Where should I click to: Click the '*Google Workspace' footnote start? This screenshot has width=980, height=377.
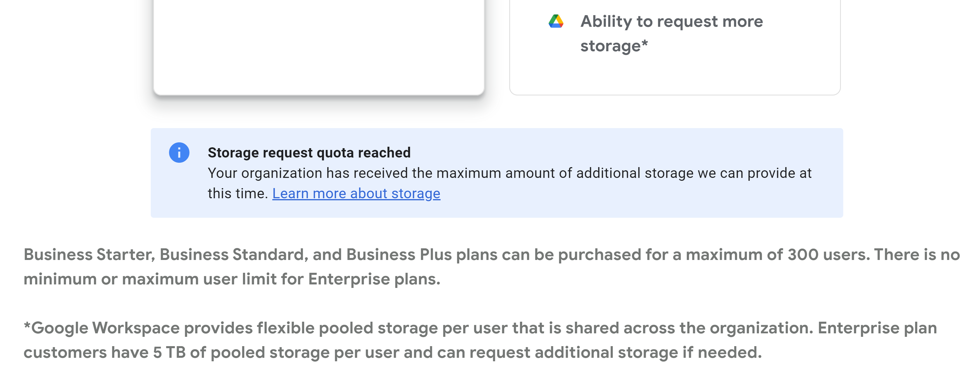[102, 328]
